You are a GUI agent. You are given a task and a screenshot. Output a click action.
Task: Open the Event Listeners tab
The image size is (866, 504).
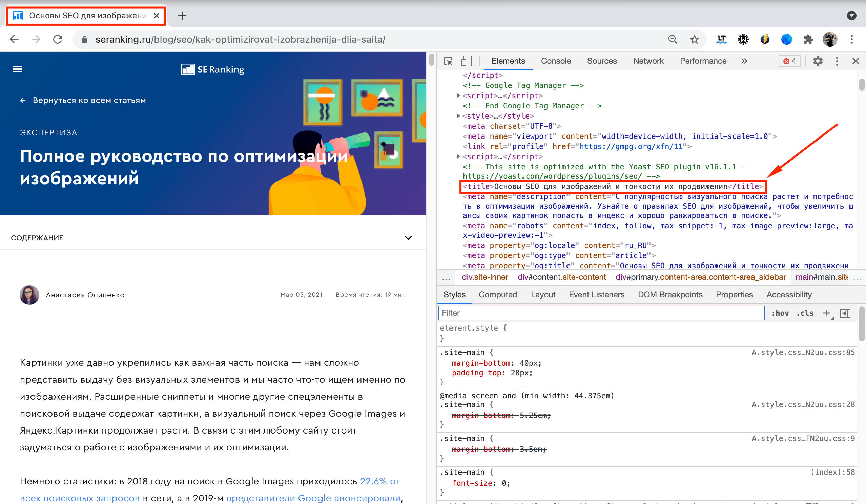tap(597, 295)
